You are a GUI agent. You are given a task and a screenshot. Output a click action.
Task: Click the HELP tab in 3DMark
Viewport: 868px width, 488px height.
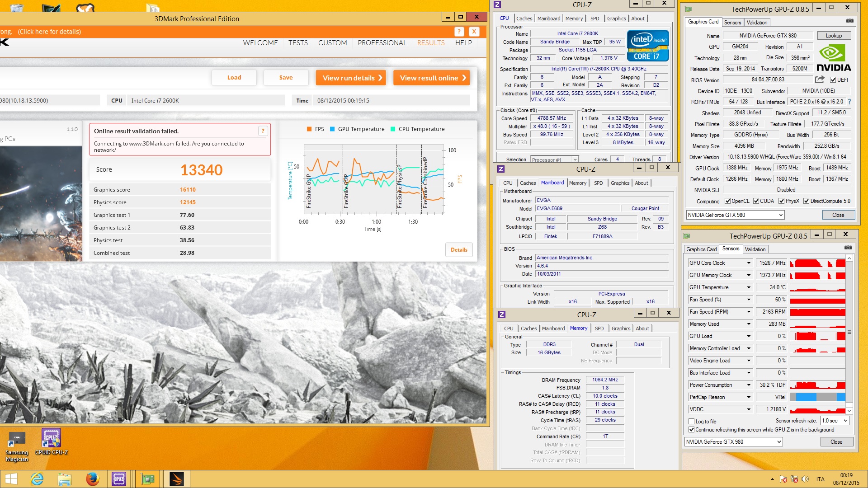tap(463, 43)
